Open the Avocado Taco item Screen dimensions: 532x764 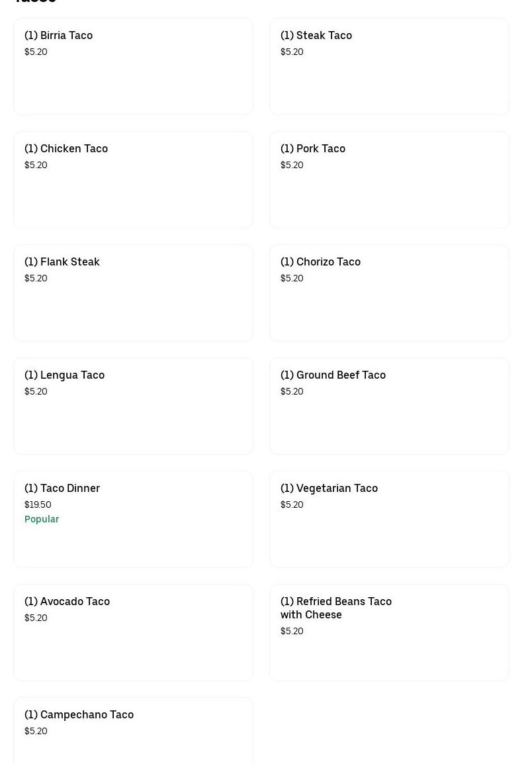[133, 632]
